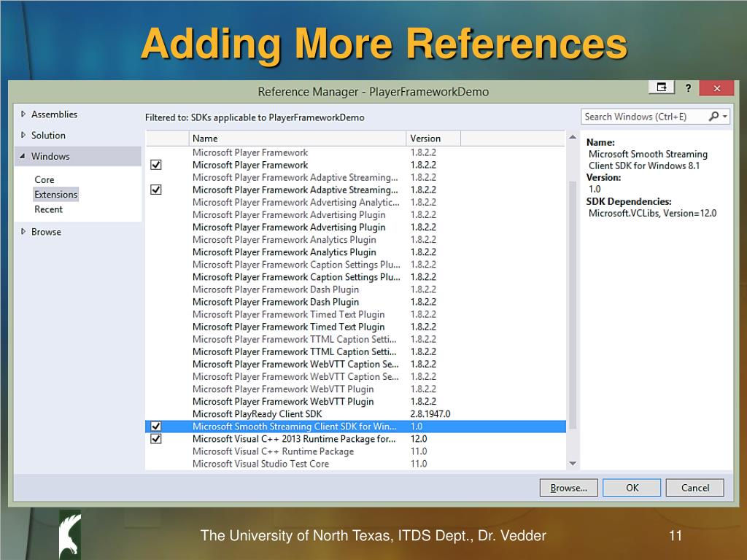This screenshot has width=747, height=560.
Task: Click the version cell 2.8.1947.0
Action: 430,414
